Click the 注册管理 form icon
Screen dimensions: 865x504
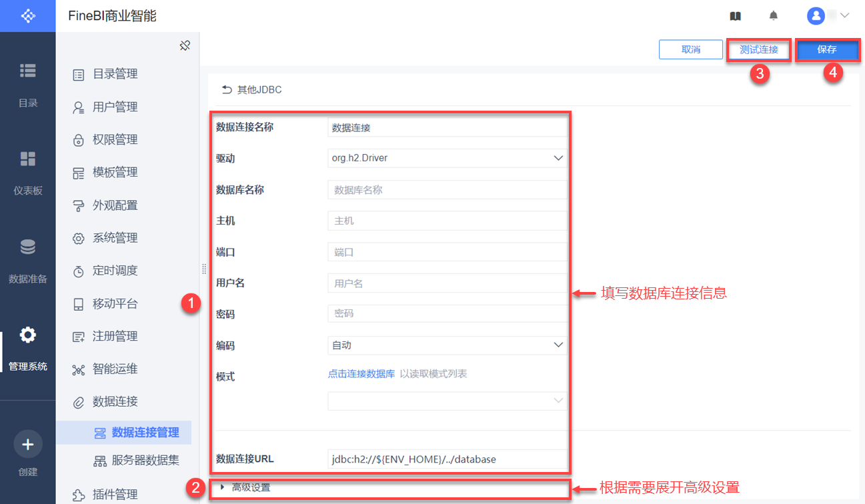pyautogui.click(x=79, y=337)
